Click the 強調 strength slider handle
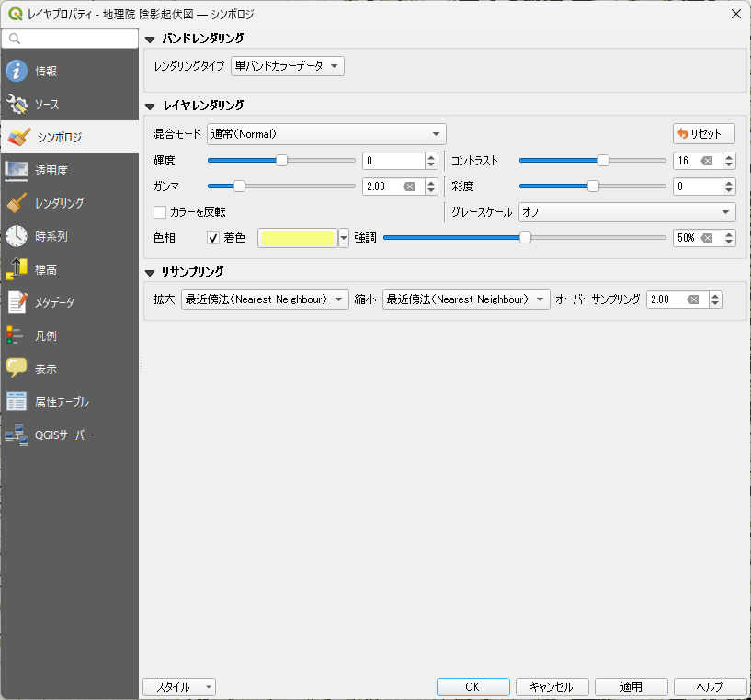Image resolution: width=751 pixels, height=700 pixels. pyautogui.click(x=526, y=238)
